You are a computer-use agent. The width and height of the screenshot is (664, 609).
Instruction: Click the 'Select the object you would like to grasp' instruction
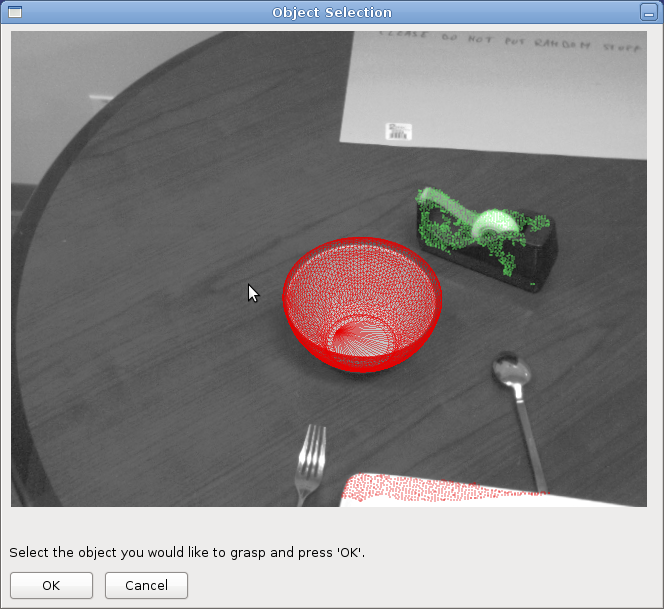tap(187, 552)
